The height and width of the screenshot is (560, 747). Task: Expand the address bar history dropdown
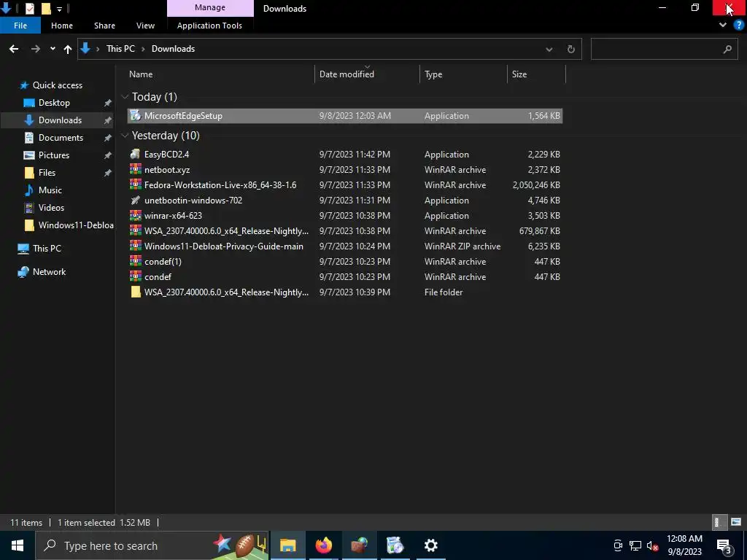point(549,49)
